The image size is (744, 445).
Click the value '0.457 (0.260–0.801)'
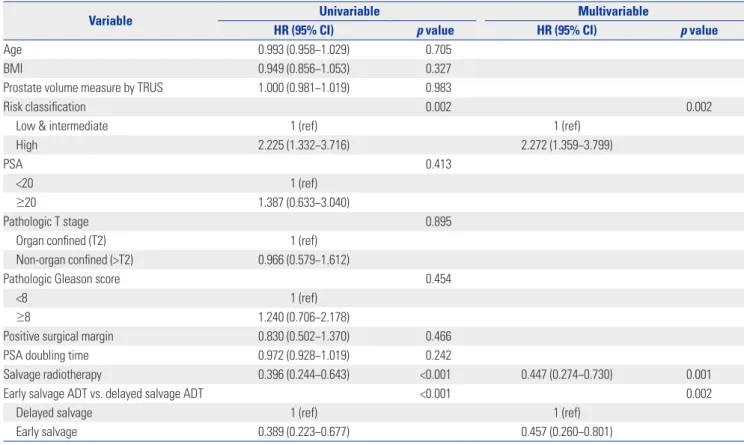tap(567, 432)
